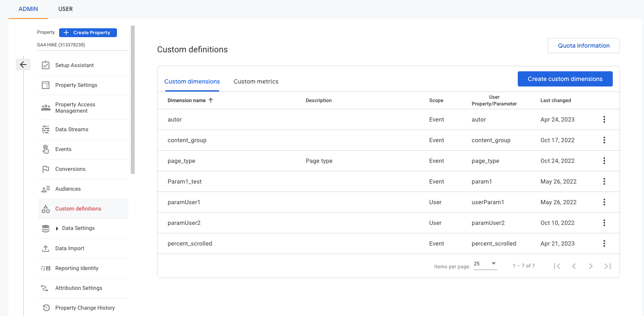Click the autor dimension name
The image size is (644, 316).
[x=174, y=119]
